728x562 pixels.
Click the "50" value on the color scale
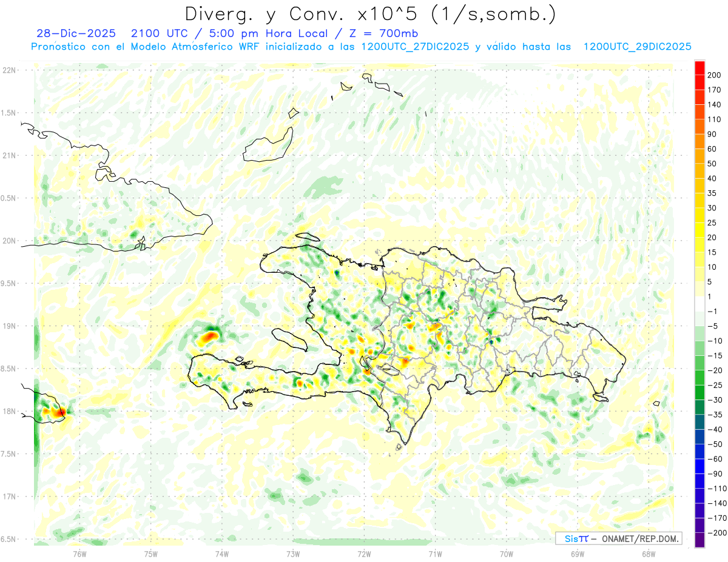[712, 164]
